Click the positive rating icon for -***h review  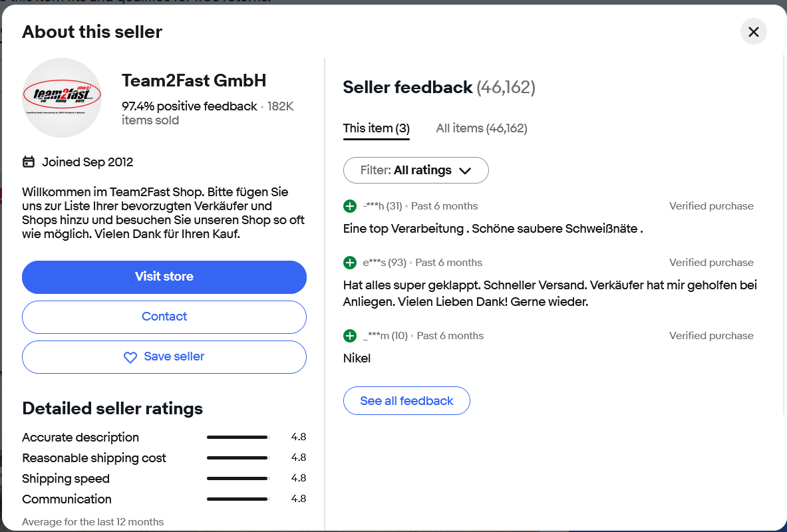(x=350, y=206)
